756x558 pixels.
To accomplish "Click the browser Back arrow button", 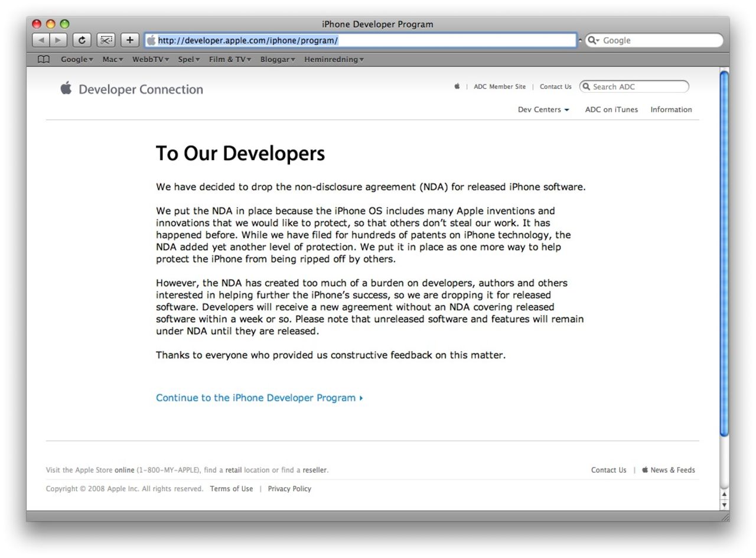I will pos(41,40).
